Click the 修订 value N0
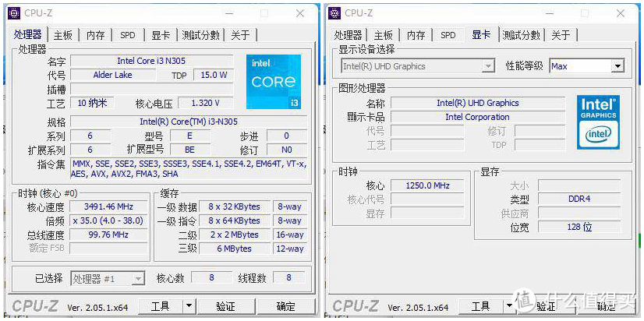The image size is (644, 321). [x=287, y=150]
